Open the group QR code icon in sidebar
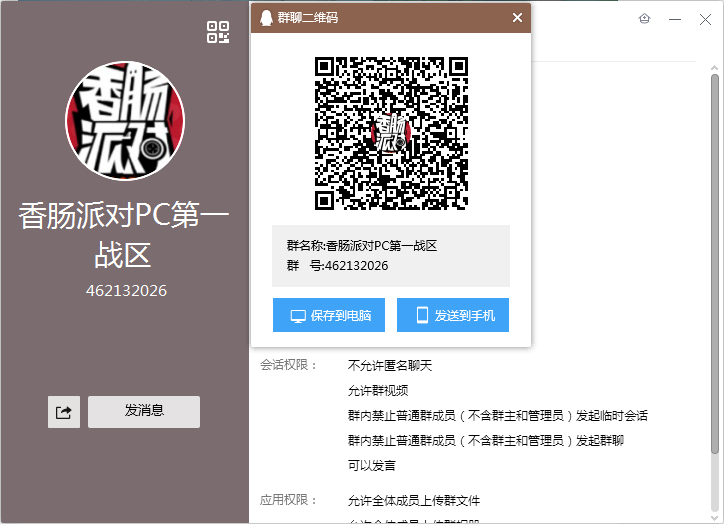Viewport: 724px width, 524px height. 218,32
